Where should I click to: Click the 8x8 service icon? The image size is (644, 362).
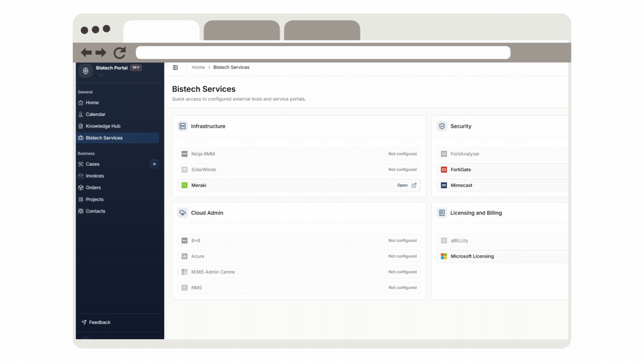tap(184, 240)
